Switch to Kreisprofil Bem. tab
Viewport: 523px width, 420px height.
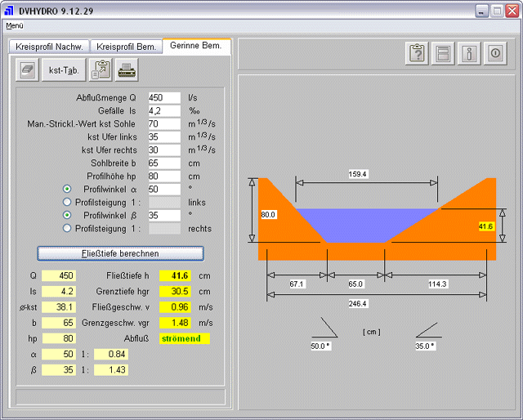pos(127,47)
